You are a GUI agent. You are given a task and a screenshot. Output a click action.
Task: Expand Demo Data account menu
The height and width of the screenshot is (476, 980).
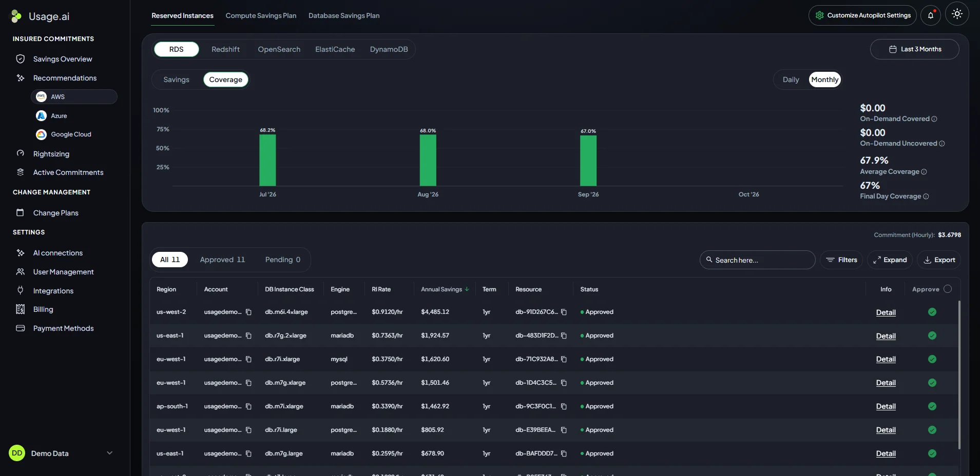[109, 453]
